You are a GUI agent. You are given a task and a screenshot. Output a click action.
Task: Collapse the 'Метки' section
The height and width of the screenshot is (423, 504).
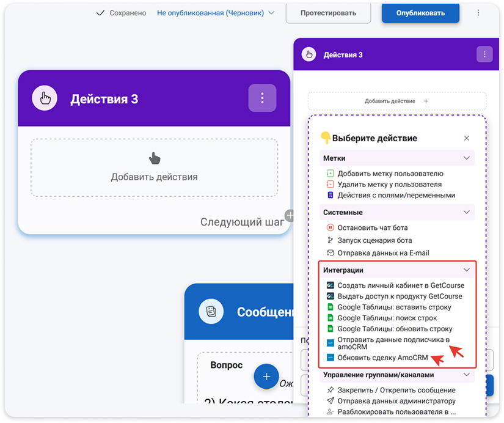click(x=467, y=158)
